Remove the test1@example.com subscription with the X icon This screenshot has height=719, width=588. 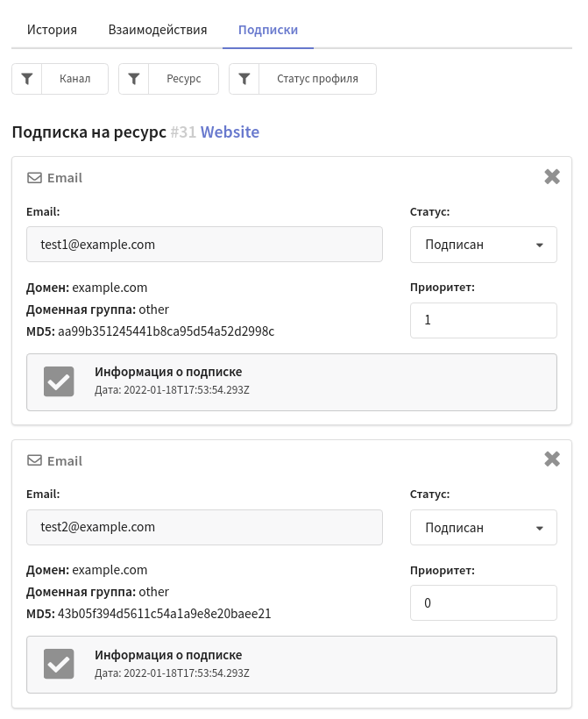pyautogui.click(x=552, y=176)
